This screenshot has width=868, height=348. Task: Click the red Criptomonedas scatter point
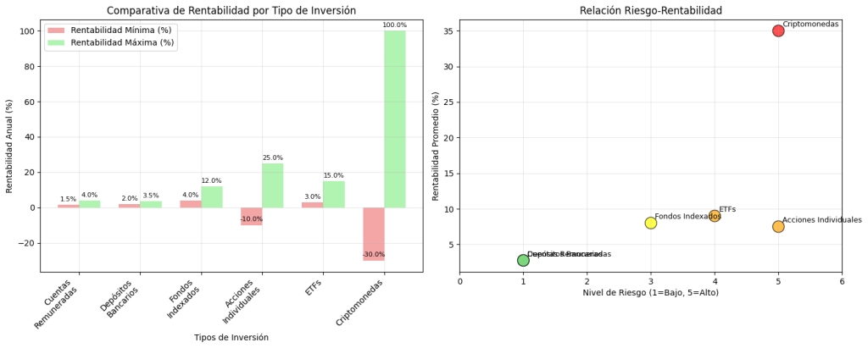pos(778,30)
